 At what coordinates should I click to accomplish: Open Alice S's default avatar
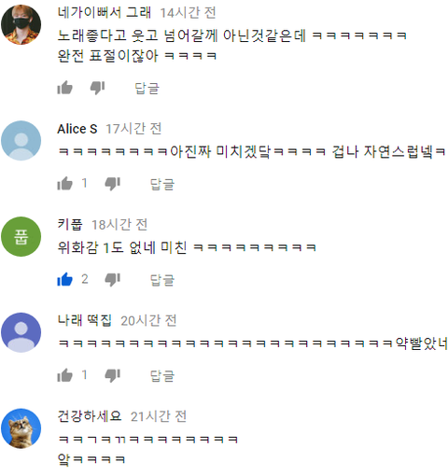point(21,141)
